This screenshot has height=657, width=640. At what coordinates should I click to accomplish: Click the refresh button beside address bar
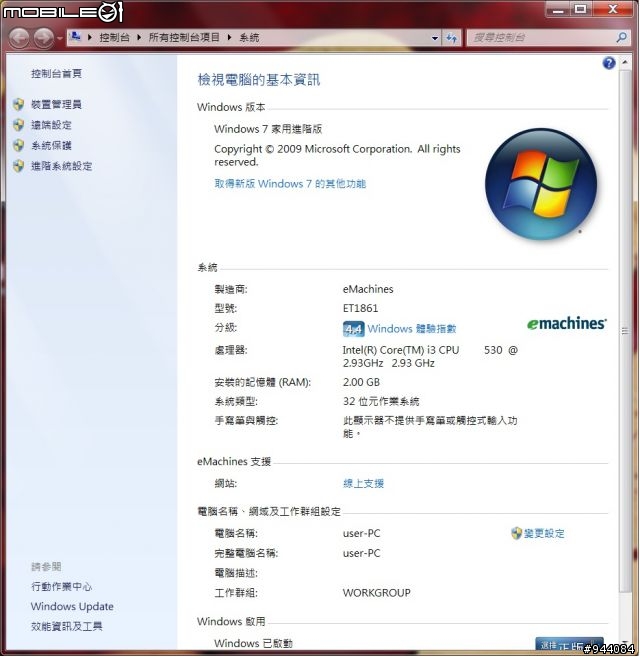click(x=451, y=38)
